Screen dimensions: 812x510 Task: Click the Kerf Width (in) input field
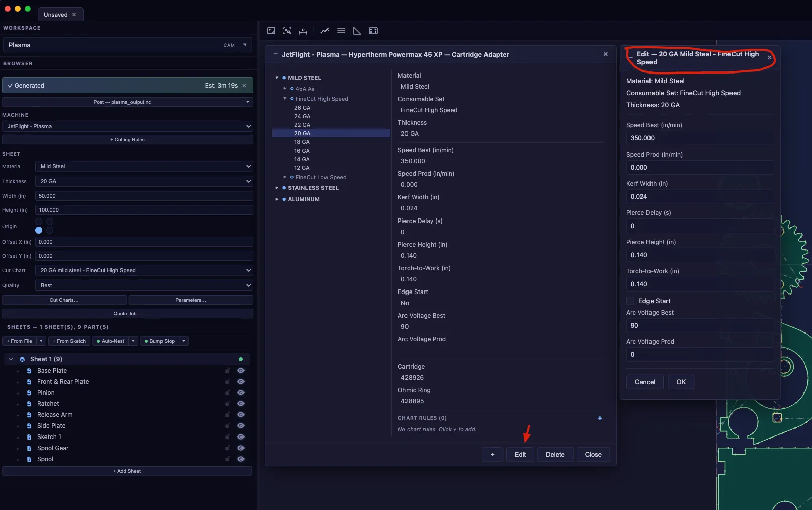[x=700, y=197]
